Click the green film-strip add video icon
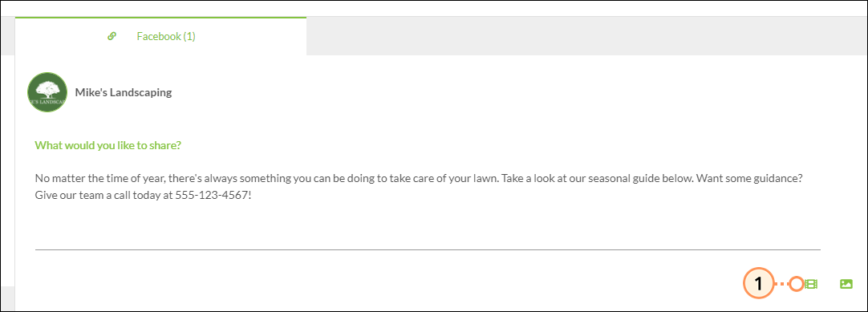868x312 pixels. [811, 284]
